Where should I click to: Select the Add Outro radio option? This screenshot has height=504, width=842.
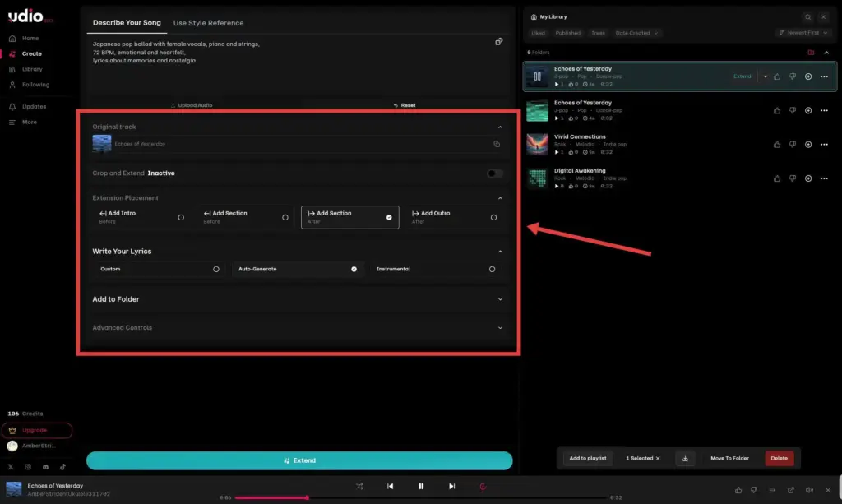[493, 217]
